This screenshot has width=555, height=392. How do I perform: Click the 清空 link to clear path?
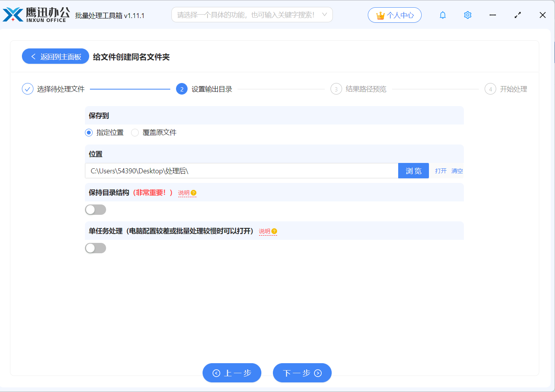click(x=457, y=171)
